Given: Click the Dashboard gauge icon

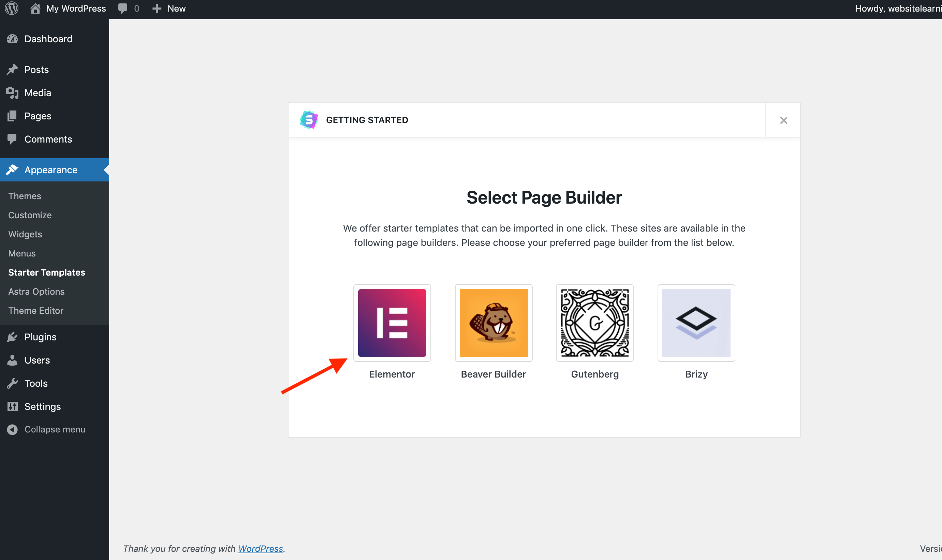Looking at the screenshot, I should tap(13, 39).
